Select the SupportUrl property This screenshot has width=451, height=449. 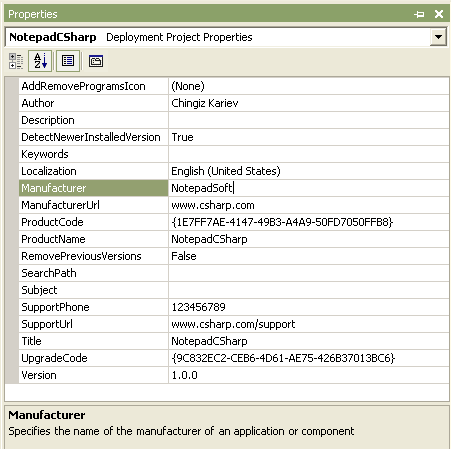[93, 324]
